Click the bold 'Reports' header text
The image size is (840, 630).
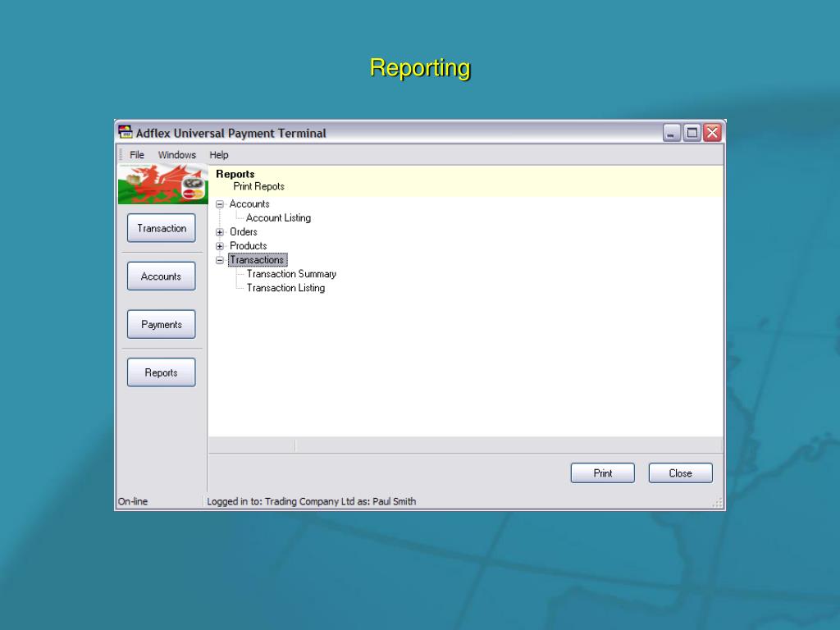(235, 174)
